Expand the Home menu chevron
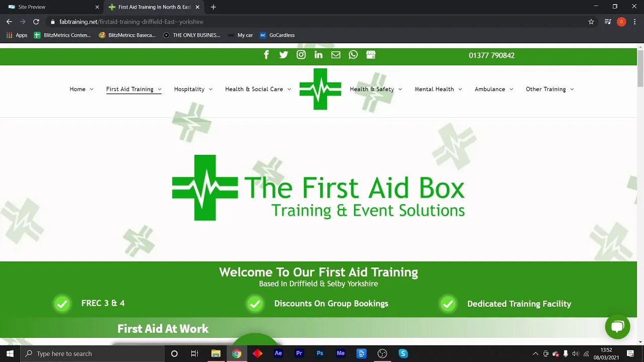Screen dimensions: 644x362 point(92,89)
